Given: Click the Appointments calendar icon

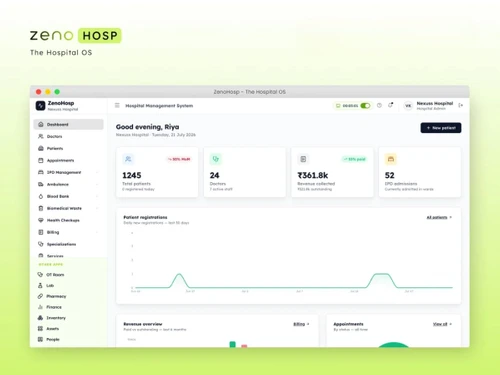Looking at the screenshot, I should coord(41,160).
